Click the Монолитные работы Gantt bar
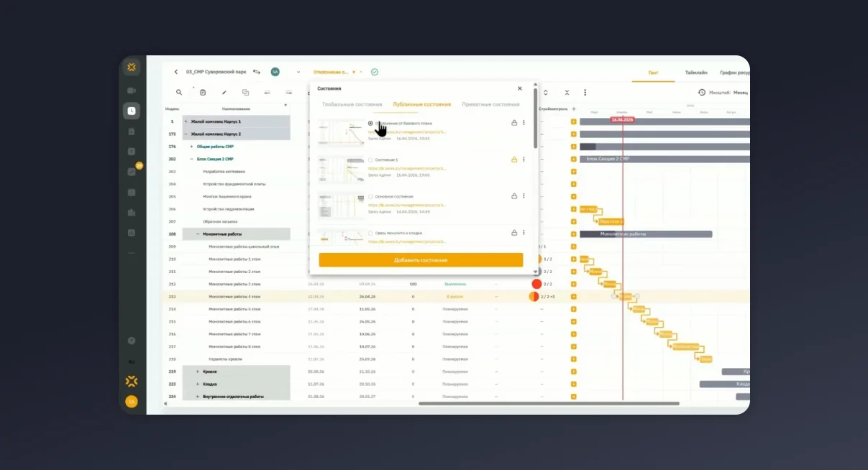868x470 pixels. (646, 234)
